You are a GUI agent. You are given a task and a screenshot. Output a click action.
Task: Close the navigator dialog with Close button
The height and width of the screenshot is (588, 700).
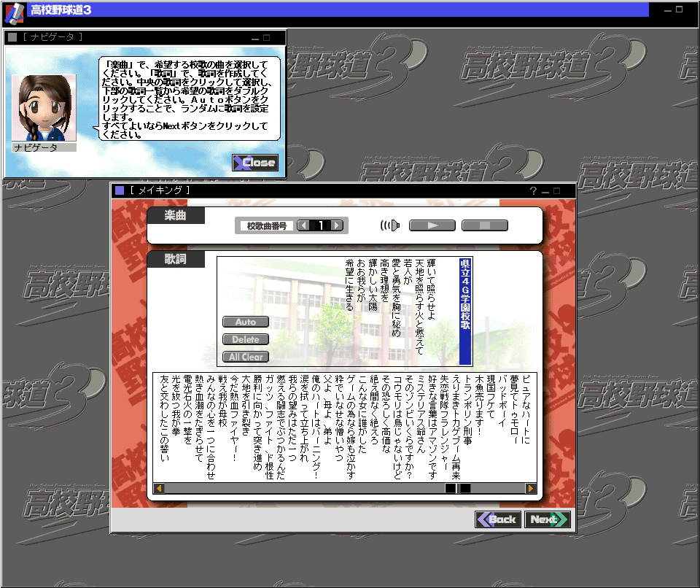255,163
